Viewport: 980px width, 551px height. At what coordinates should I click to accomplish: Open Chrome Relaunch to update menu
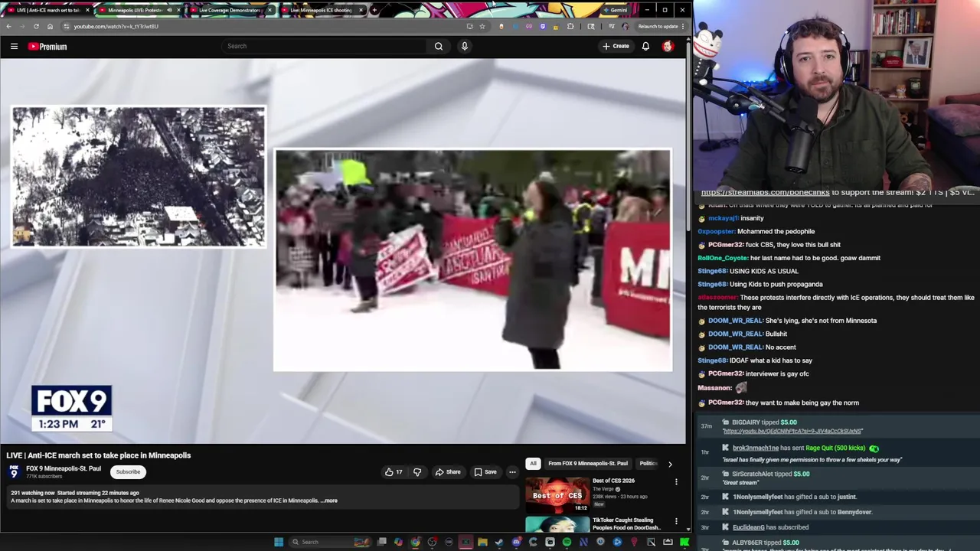pos(661,26)
